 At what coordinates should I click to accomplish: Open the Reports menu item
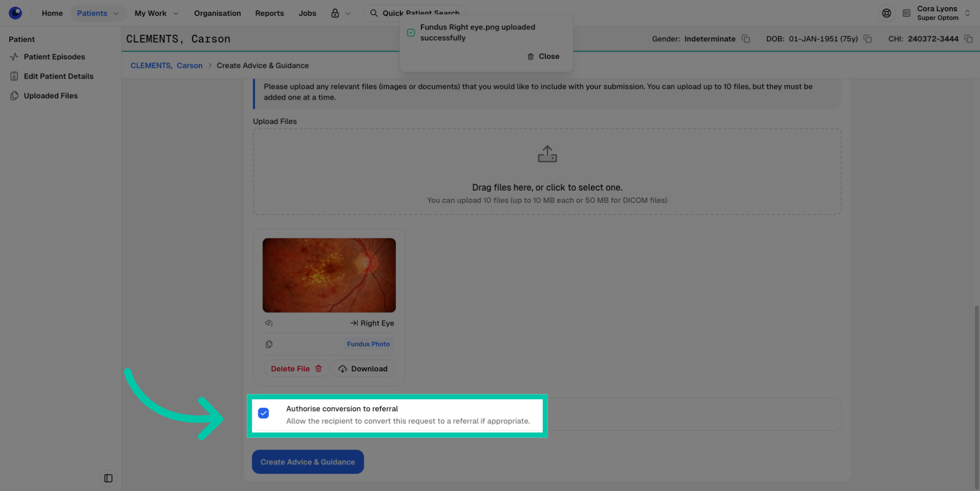click(x=269, y=13)
